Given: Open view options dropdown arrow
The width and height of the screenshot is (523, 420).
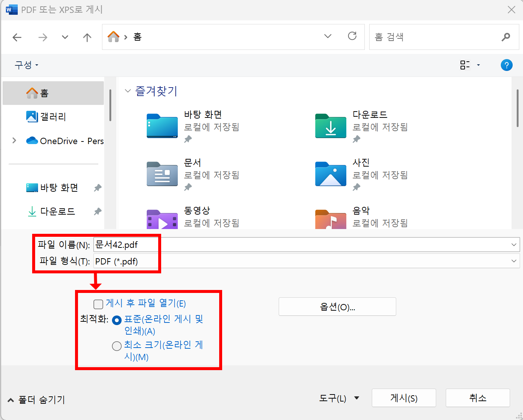Looking at the screenshot, I should (478, 65).
